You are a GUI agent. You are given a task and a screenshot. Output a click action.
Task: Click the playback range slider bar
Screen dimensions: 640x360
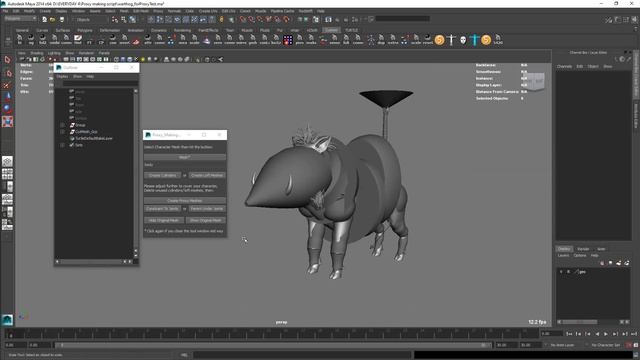tap(273, 345)
